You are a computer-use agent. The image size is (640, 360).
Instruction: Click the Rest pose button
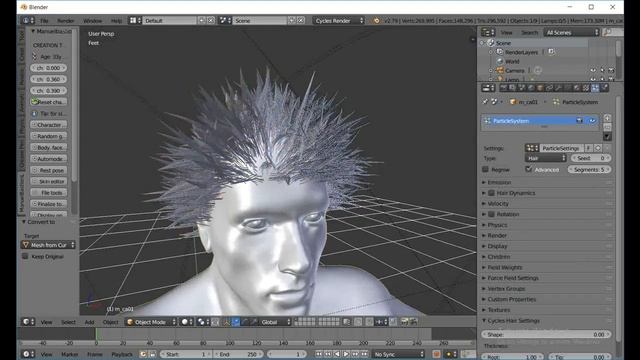[x=49, y=170]
